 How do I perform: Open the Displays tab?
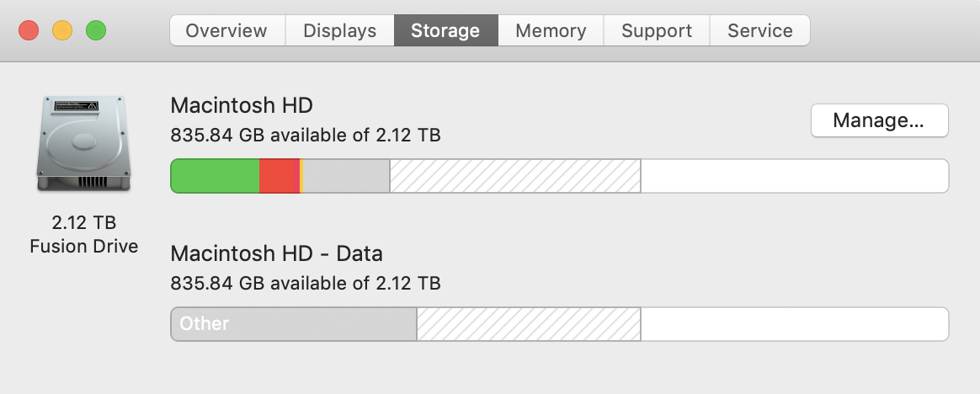pos(339,31)
